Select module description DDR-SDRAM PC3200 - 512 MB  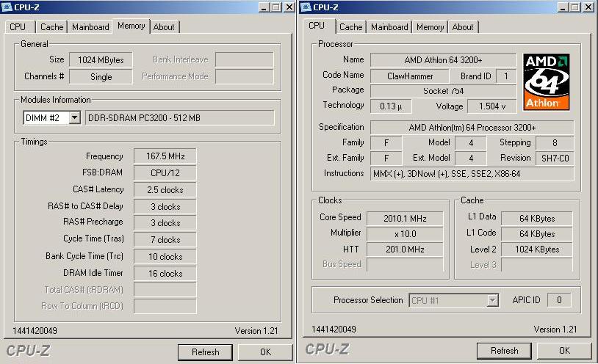point(180,117)
